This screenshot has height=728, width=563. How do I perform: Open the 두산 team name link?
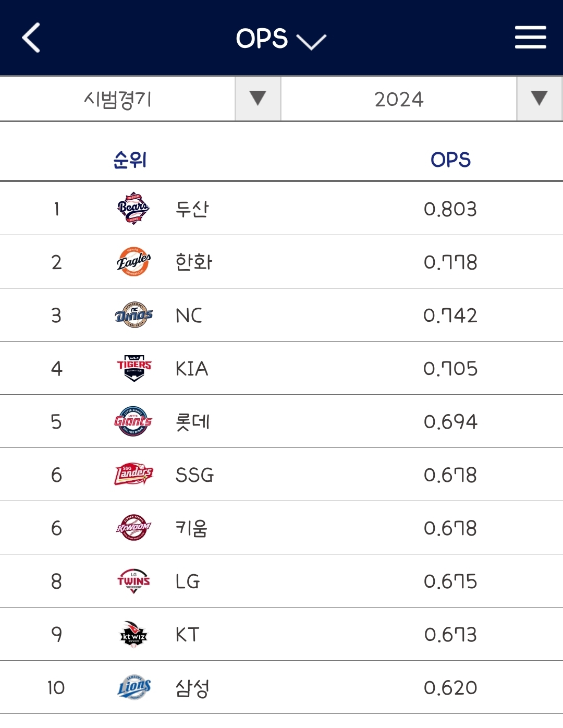[192, 209]
